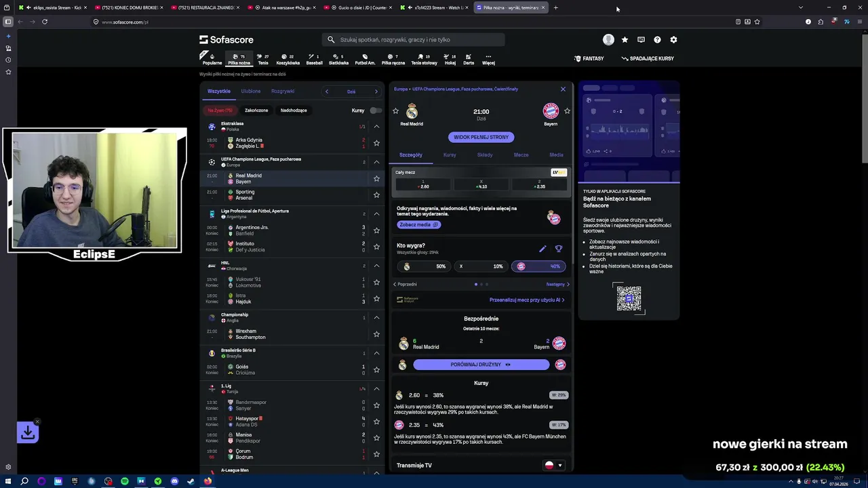Image resolution: width=868 pixels, height=488 pixels.
Task: Switch to the Rozgrywki tab
Action: pyautogui.click(x=283, y=91)
